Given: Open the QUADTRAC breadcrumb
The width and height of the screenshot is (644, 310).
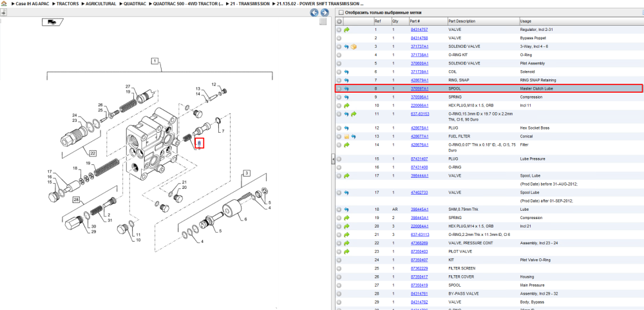Looking at the screenshot, I should (x=135, y=3).
